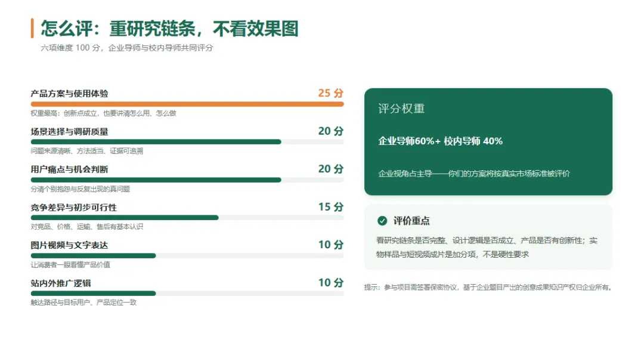Click the green progress bar under 用户痛点与机会判断
Viewport: 644px width, 361px height.
point(156,180)
